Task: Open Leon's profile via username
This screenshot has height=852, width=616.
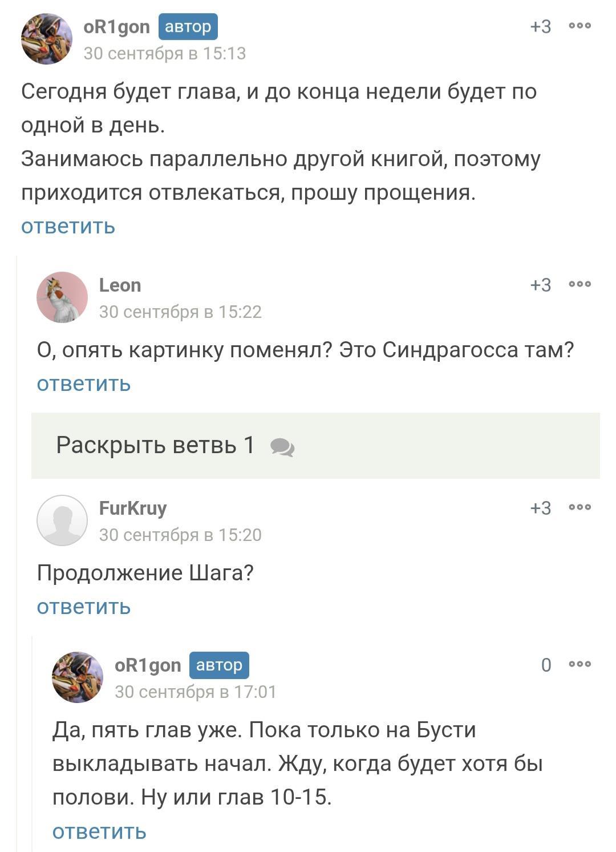Action: tap(120, 285)
